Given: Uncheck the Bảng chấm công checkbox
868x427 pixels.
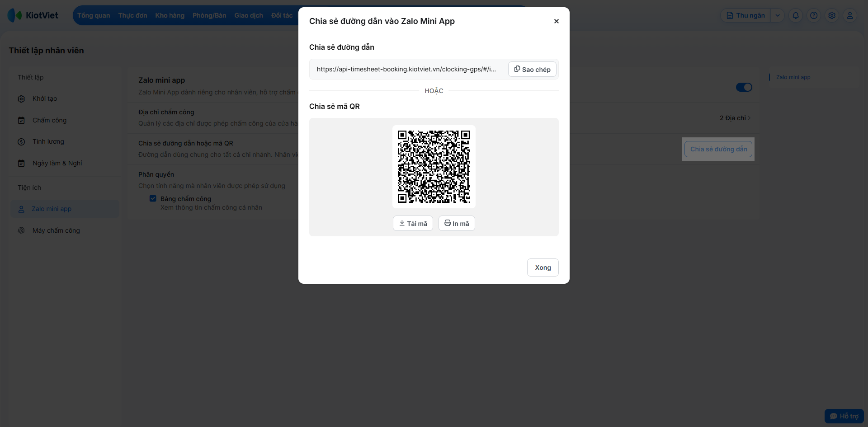Looking at the screenshot, I should click(x=153, y=198).
